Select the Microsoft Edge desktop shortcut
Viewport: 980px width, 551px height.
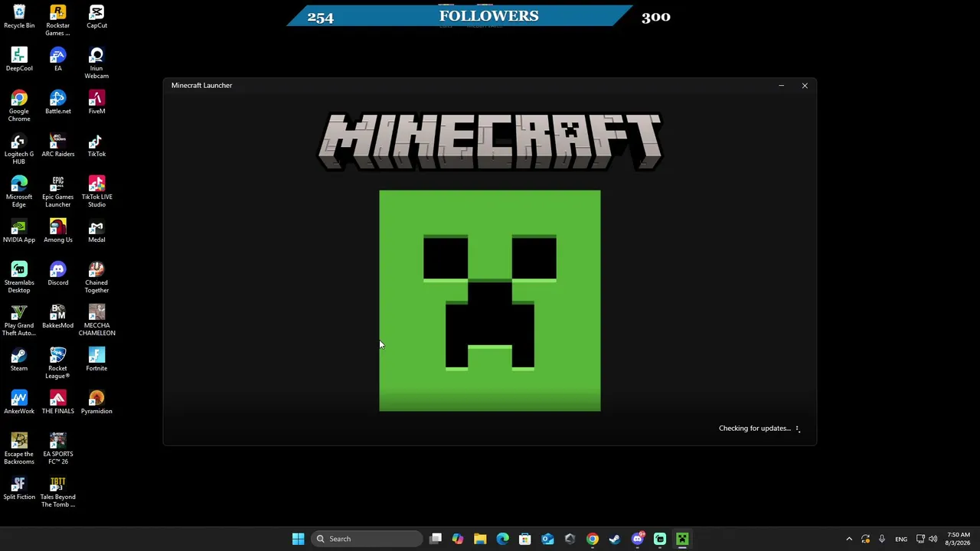point(19,192)
